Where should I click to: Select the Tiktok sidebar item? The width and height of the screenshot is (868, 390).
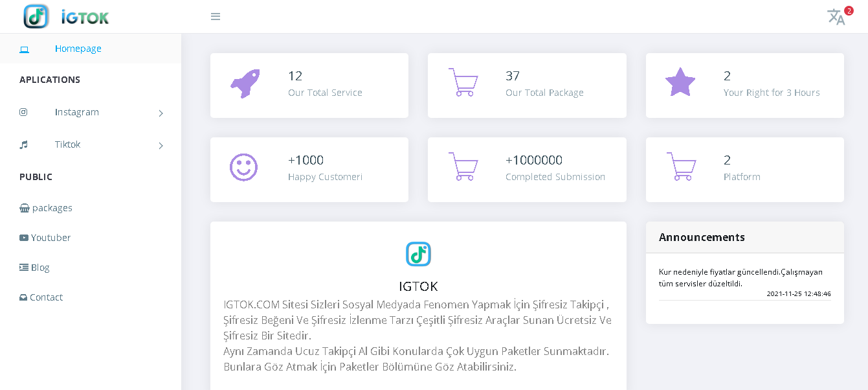click(67, 144)
